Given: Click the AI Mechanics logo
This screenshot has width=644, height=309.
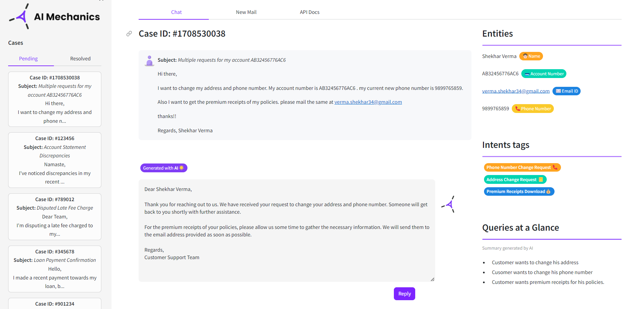Looking at the screenshot, I should click(54, 16).
